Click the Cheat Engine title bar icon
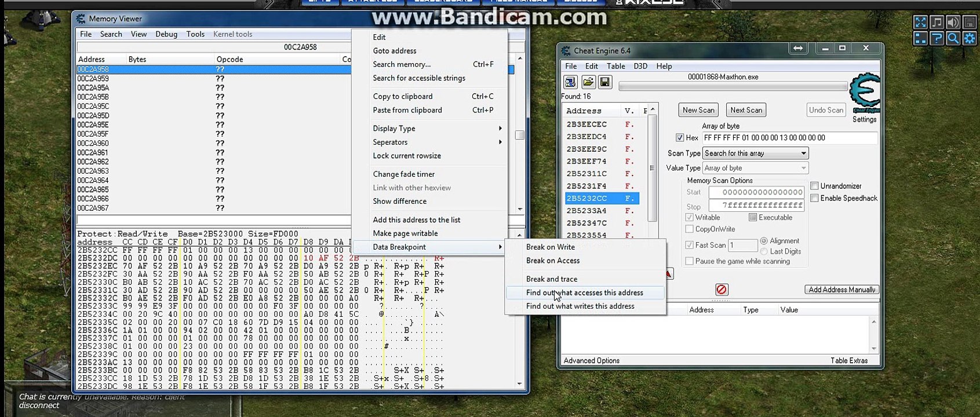 click(566, 51)
